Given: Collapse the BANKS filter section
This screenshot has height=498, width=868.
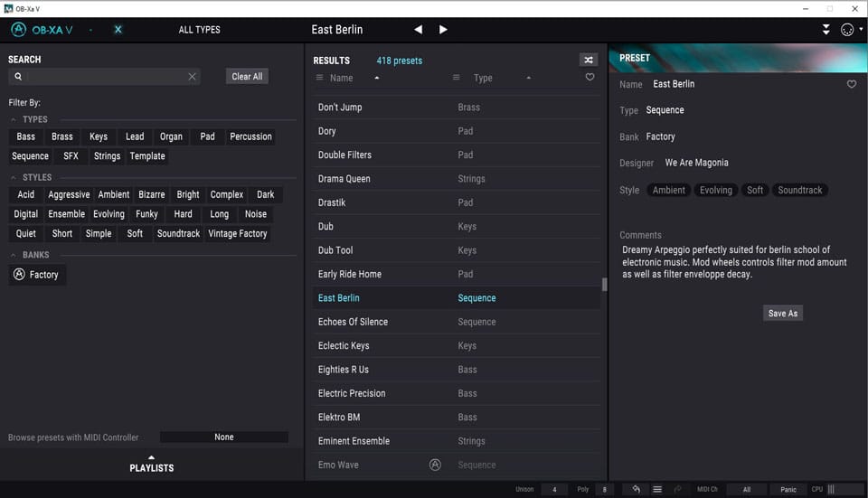Looking at the screenshot, I should [14, 255].
